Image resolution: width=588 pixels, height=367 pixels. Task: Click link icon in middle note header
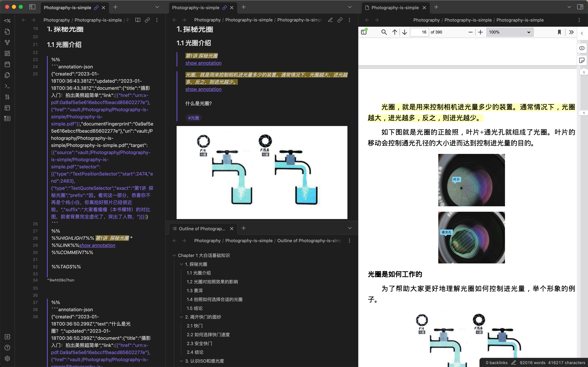click(x=340, y=20)
